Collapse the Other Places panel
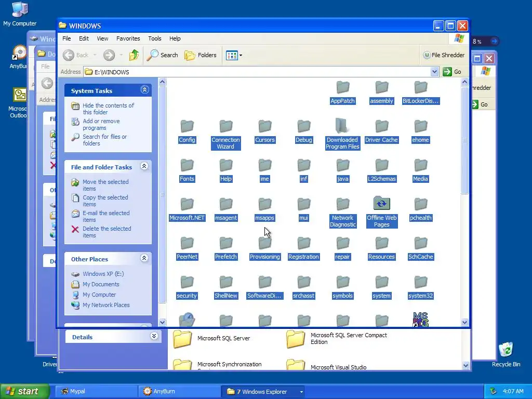Screen dimensions: 532x399 click(144, 258)
